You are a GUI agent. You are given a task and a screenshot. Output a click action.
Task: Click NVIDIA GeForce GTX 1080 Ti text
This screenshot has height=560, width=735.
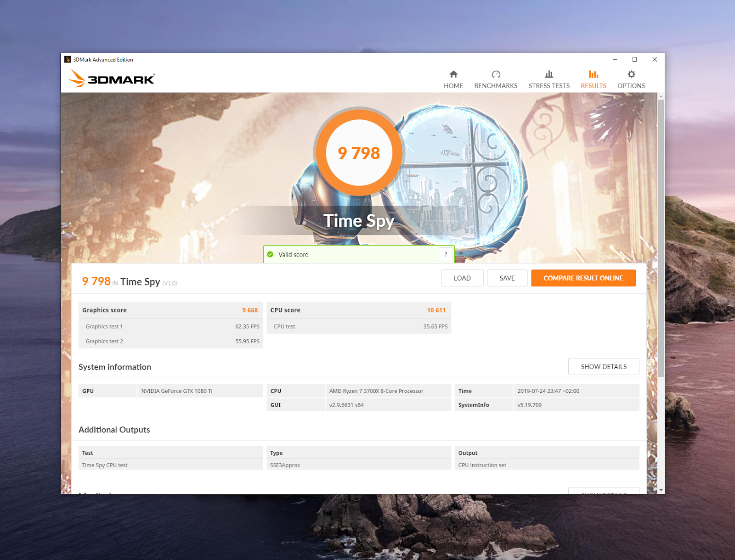tap(177, 391)
